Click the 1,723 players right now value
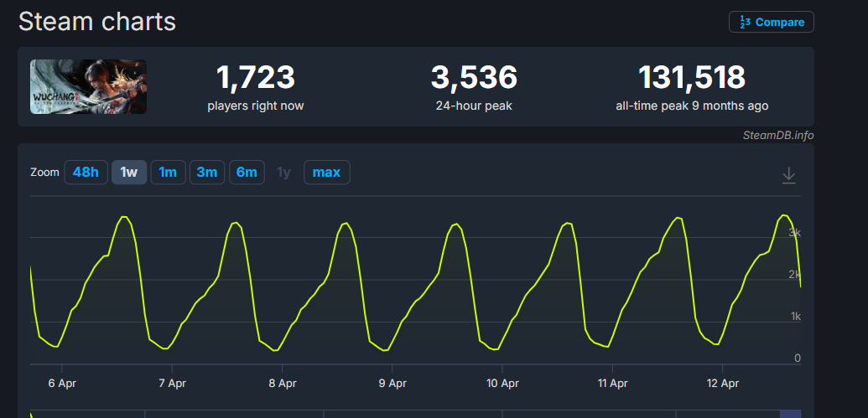The image size is (868, 418). coord(255,77)
